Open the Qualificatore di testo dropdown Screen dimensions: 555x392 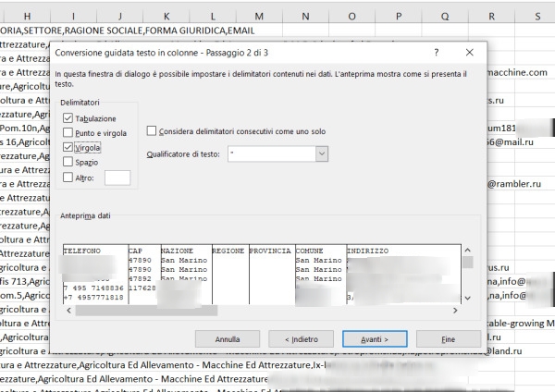[x=322, y=153]
